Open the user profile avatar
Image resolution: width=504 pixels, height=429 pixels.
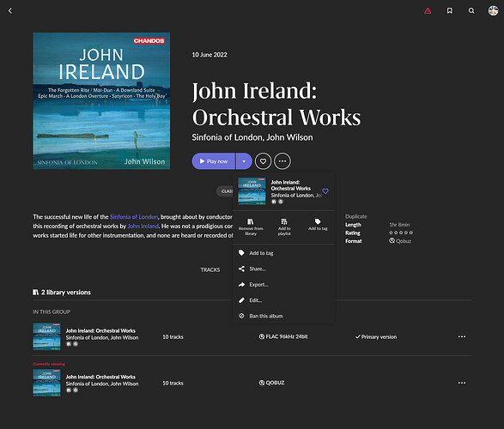point(493,10)
